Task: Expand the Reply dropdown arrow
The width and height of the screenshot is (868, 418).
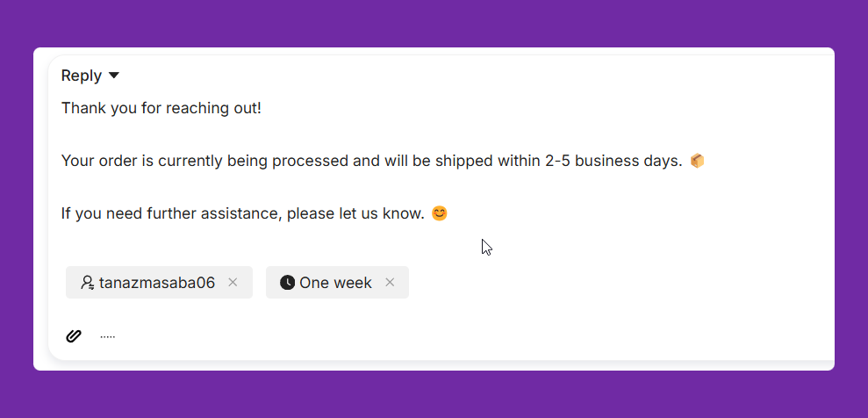Action: pyautogui.click(x=114, y=76)
